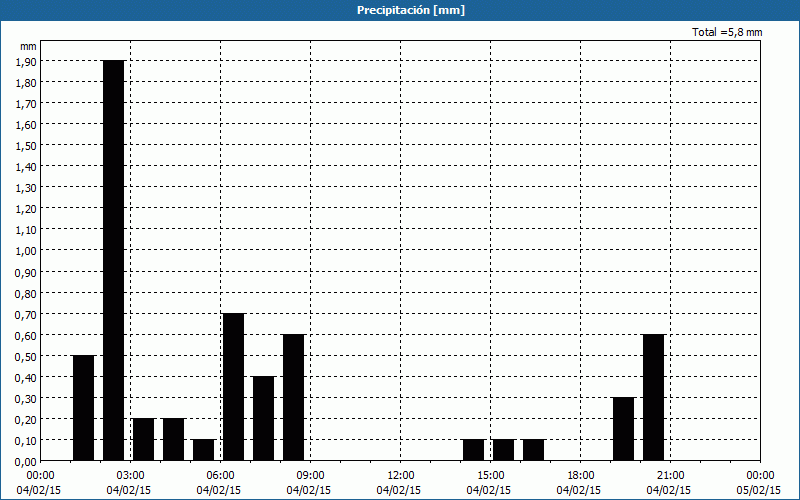Viewport: 800px width, 500px height.
Task: Click the 0,50 bar before the tallest bar
Action: pyautogui.click(x=84, y=408)
